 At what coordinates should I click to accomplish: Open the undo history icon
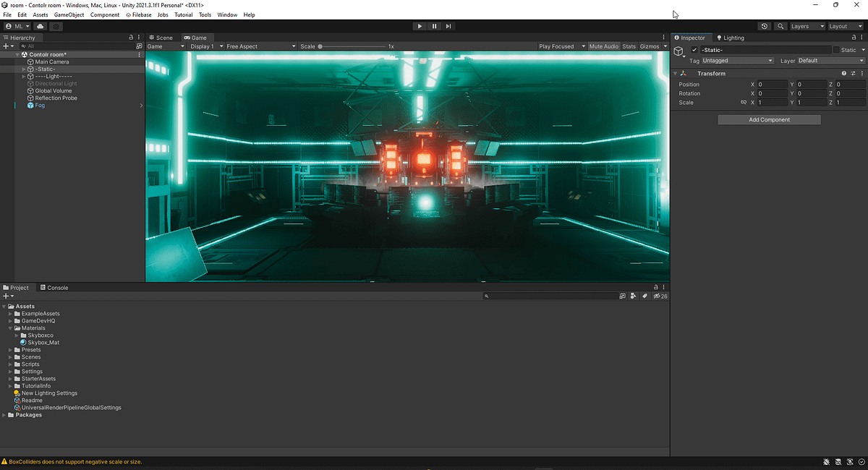click(765, 26)
